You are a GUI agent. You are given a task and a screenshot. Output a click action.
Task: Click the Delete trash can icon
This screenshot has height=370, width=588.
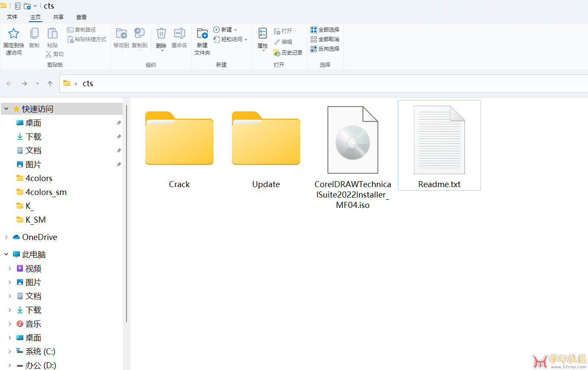[161, 33]
